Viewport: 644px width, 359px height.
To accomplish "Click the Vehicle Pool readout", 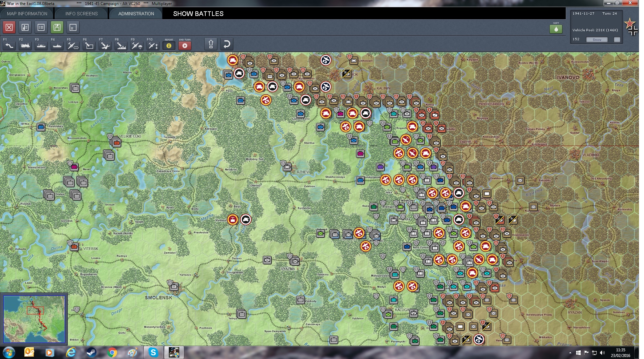I will click(x=595, y=30).
